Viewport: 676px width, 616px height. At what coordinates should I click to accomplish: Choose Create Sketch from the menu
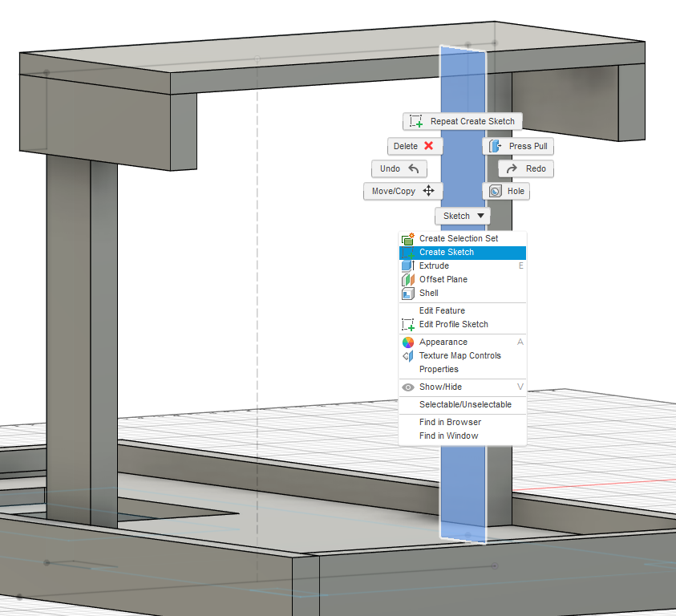447,252
